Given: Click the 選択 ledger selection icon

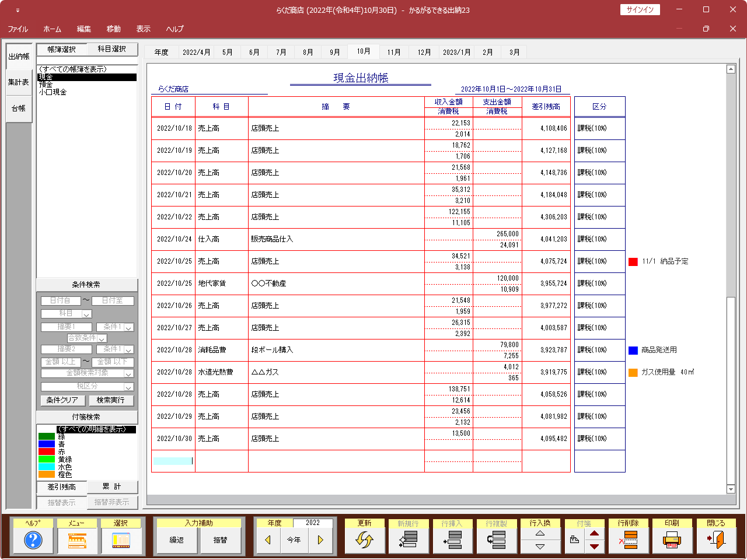Looking at the screenshot, I should 121,541.
